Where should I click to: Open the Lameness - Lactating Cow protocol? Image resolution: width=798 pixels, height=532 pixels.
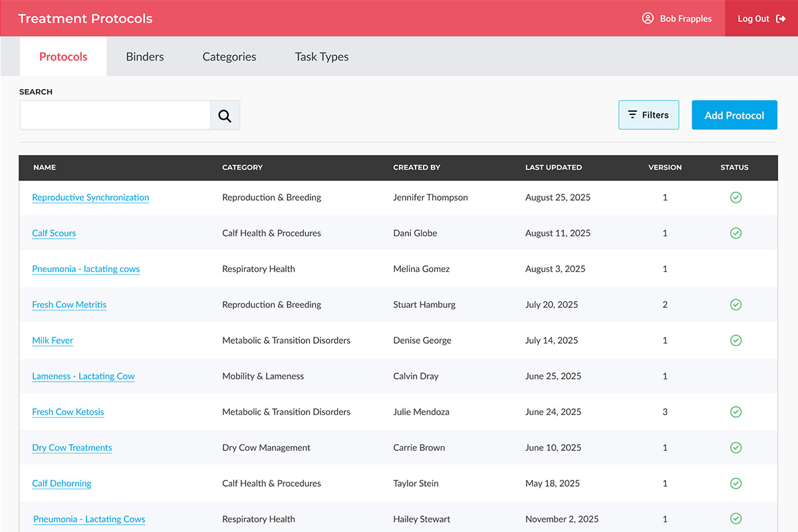[83, 376]
